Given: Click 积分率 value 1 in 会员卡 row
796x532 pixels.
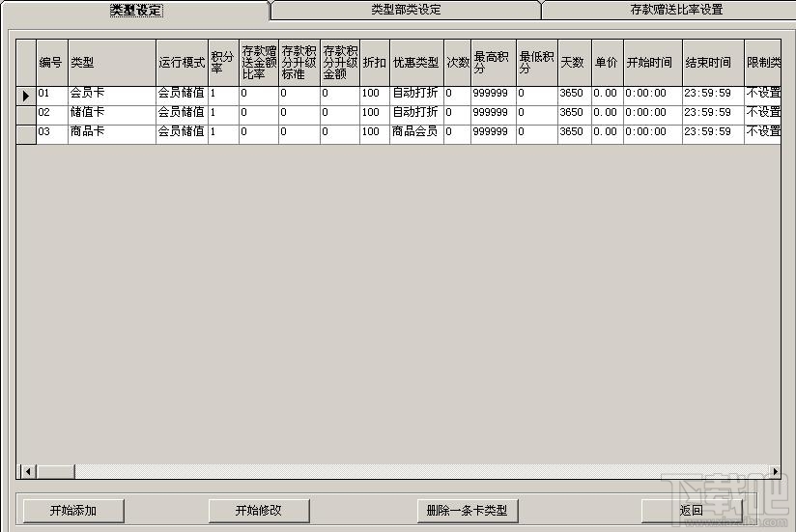Looking at the screenshot, I should coord(223,94).
